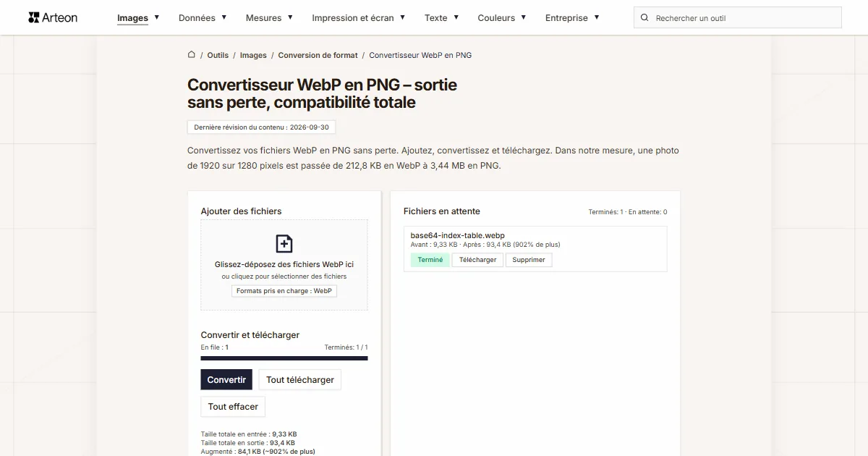Expand the Impression et écran arrow

pyautogui.click(x=402, y=17)
